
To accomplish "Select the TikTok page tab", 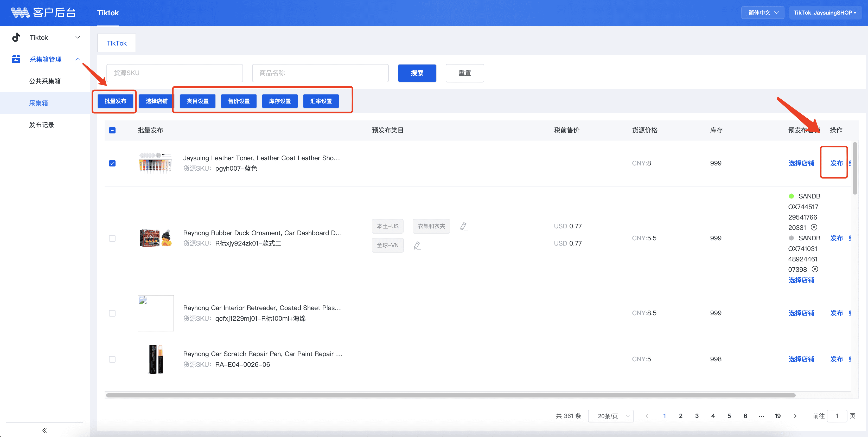I will pos(117,43).
